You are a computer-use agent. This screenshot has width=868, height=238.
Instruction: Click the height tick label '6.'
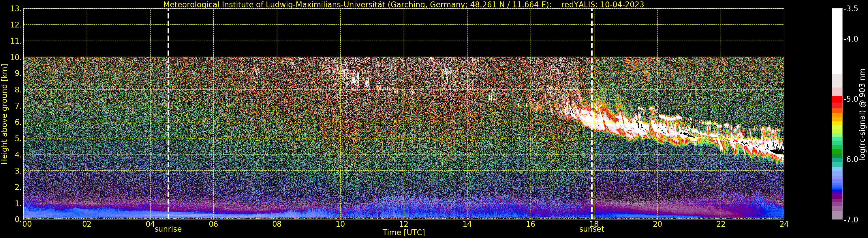point(18,122)
